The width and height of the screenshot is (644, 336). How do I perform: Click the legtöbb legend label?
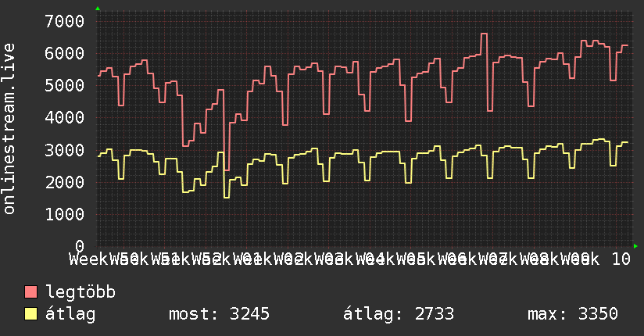tap(80, 292)
